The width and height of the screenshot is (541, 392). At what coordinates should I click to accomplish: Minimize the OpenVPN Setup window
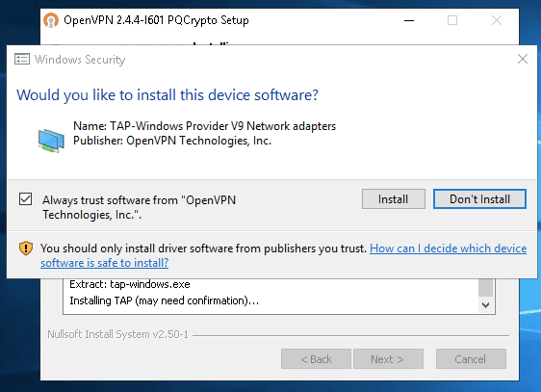409,20
